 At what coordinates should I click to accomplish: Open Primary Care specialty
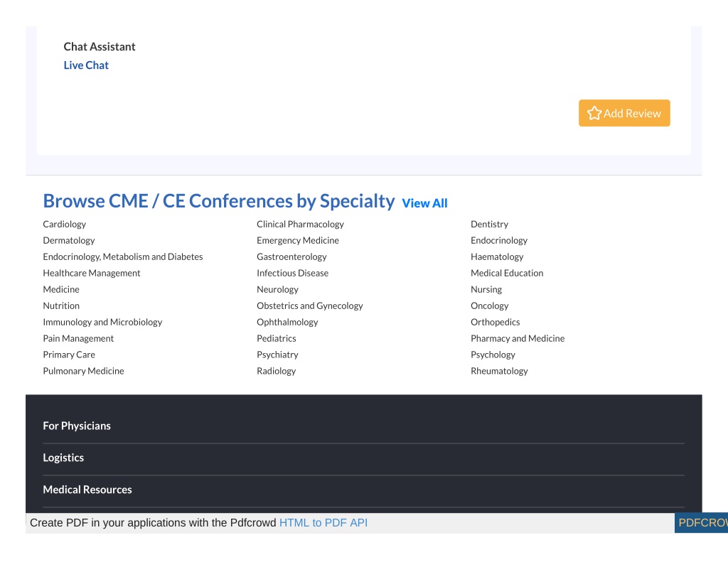coord(69,355)
